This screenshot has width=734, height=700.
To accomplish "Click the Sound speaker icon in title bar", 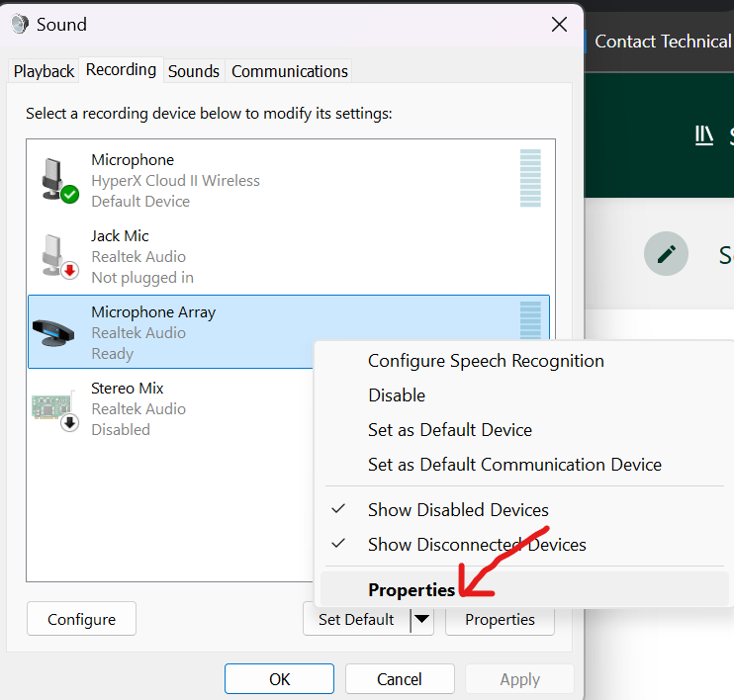I will tap(20, 25).
